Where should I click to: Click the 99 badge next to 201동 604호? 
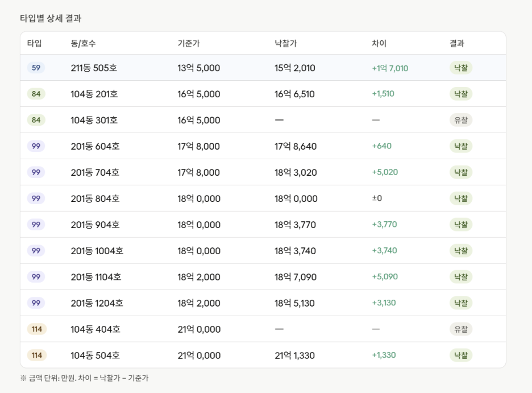pyautogui.click(x=36, y=146)
